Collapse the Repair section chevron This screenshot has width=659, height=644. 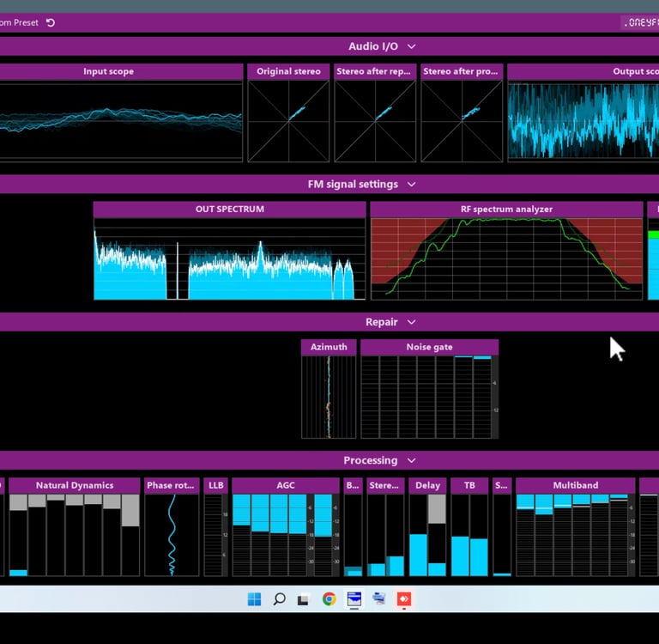coord(411,322)
